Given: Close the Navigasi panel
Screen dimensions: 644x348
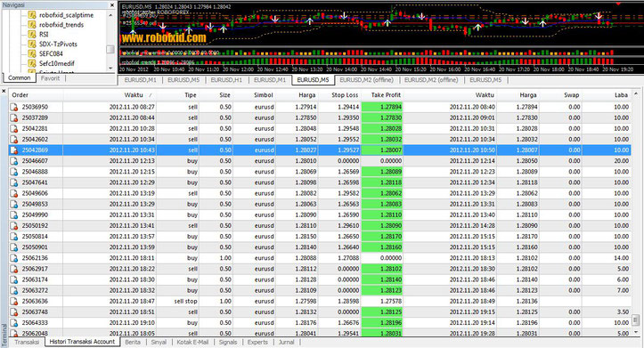Looking at the screenshot, I should point(112,5).
